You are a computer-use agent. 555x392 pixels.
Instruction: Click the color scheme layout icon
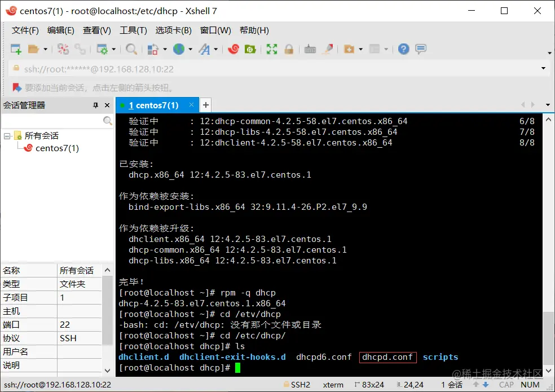coord(152,49)
